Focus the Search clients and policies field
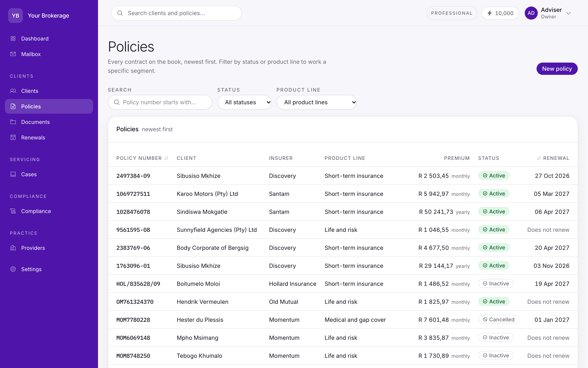 tap(176, 13)
